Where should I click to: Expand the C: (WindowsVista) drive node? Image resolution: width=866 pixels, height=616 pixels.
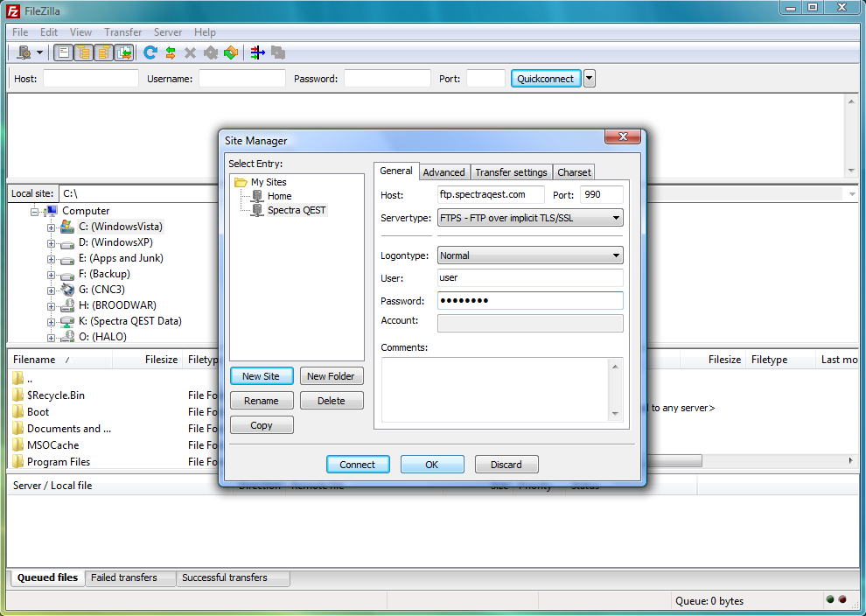pyautogui.click(x=51, y=227)
